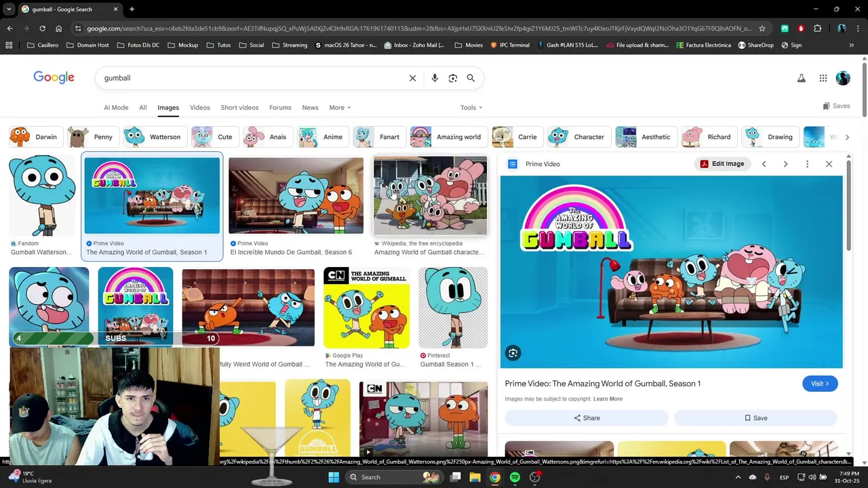Open Google Lens search by image

(453, 78)
